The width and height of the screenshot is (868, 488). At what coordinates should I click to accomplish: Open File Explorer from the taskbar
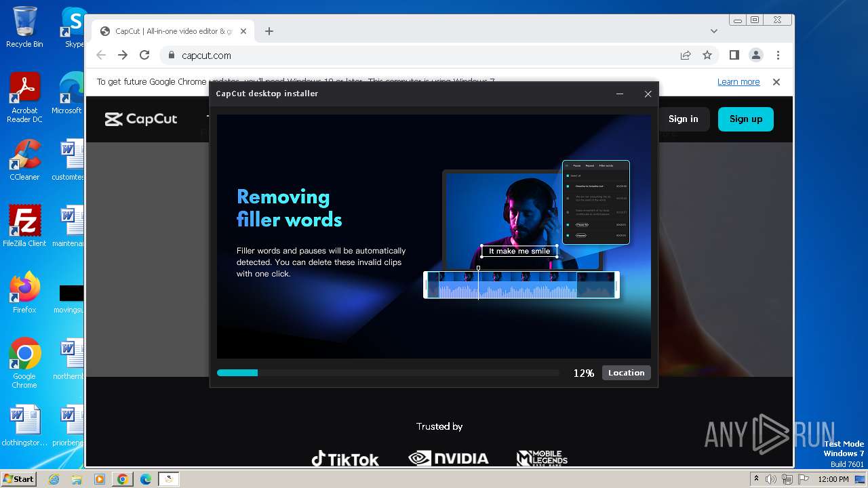77,479
